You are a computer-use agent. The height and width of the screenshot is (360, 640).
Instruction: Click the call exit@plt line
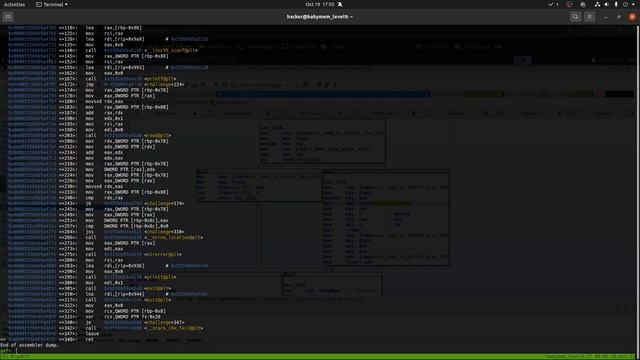89,289
